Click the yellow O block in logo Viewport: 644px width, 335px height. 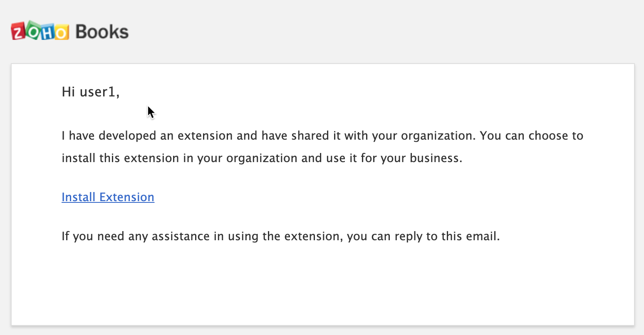61,32
